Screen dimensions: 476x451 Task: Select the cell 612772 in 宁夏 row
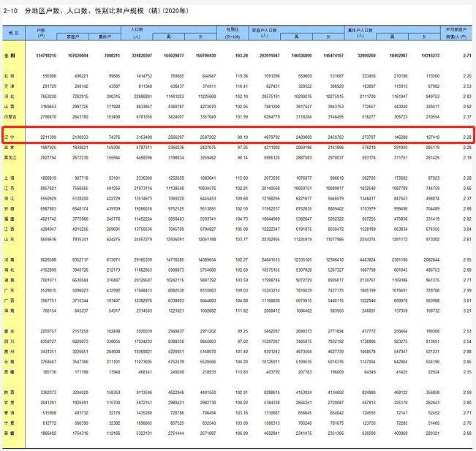(x=49, y=423)
